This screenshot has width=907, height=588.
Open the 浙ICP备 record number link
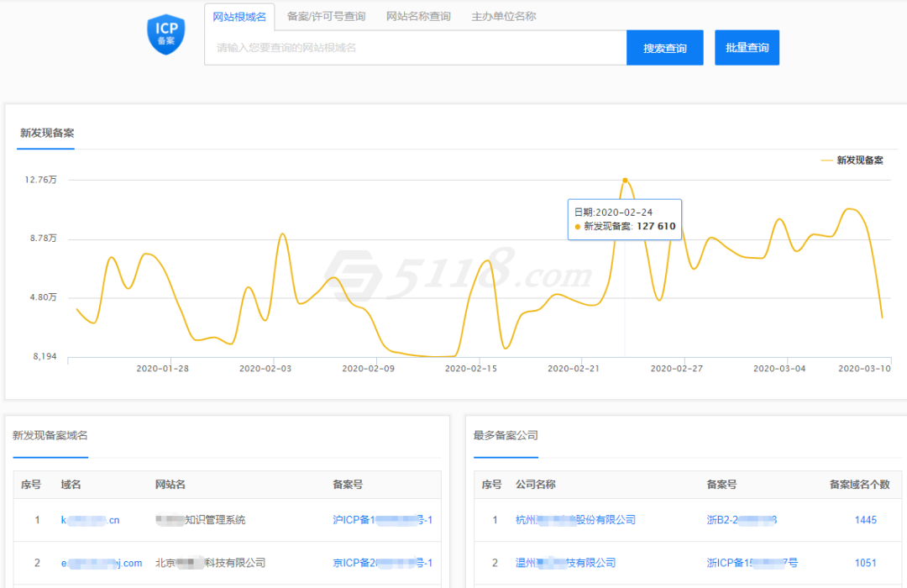[x=752, y=563]
